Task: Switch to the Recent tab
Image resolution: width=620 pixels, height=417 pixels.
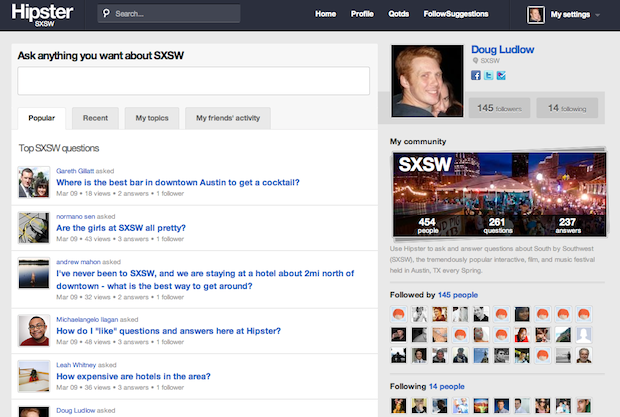Action: 95,118
